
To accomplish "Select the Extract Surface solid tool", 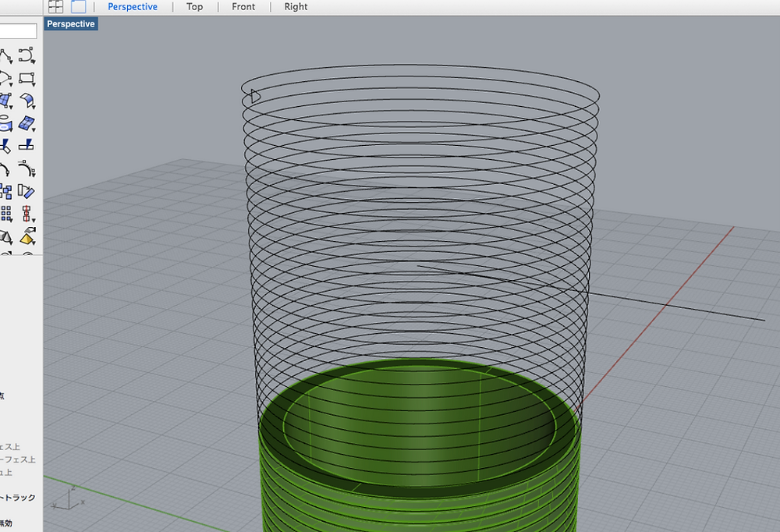I will pos(27,236).
